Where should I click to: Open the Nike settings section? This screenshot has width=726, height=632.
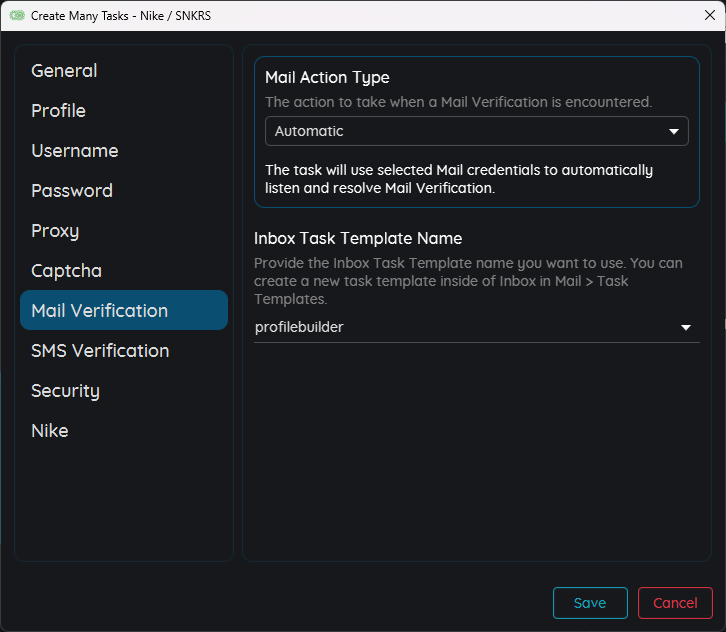pos(50,431)
